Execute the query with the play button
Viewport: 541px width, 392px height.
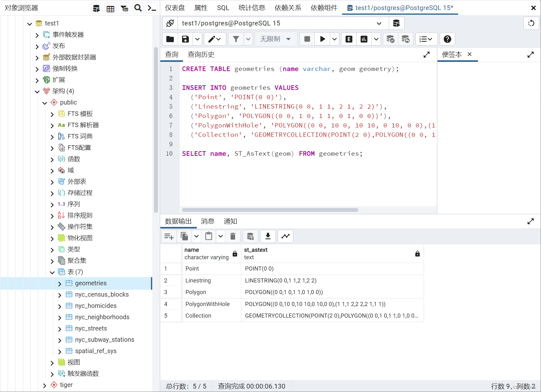coord(322,39)
